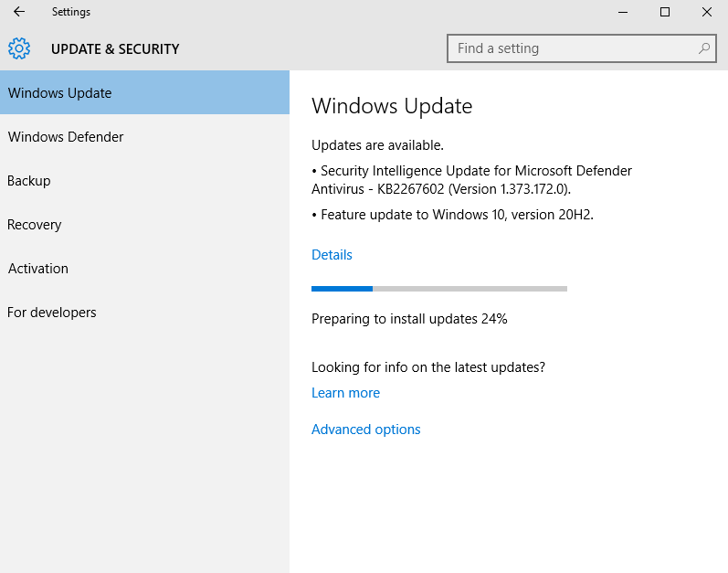This screenshot has height=573, width=728.
Task: Click the Security Intelligence Update entry
Action: tap(471, 180)
